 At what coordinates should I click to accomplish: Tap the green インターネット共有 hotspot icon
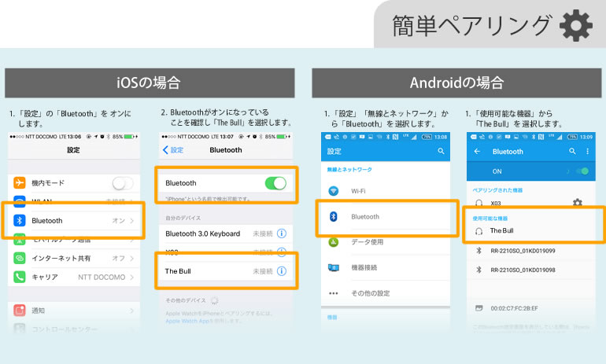pos(20,258)
